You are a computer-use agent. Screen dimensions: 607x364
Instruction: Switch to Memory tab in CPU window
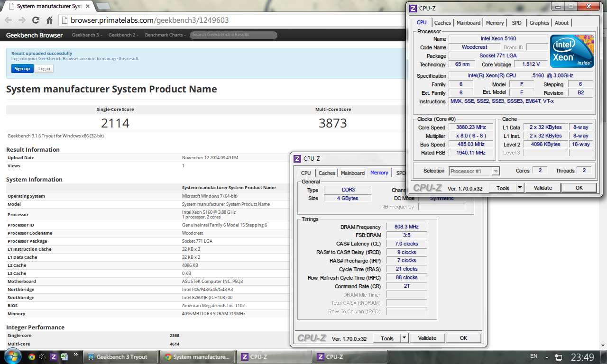click(495, 23)
